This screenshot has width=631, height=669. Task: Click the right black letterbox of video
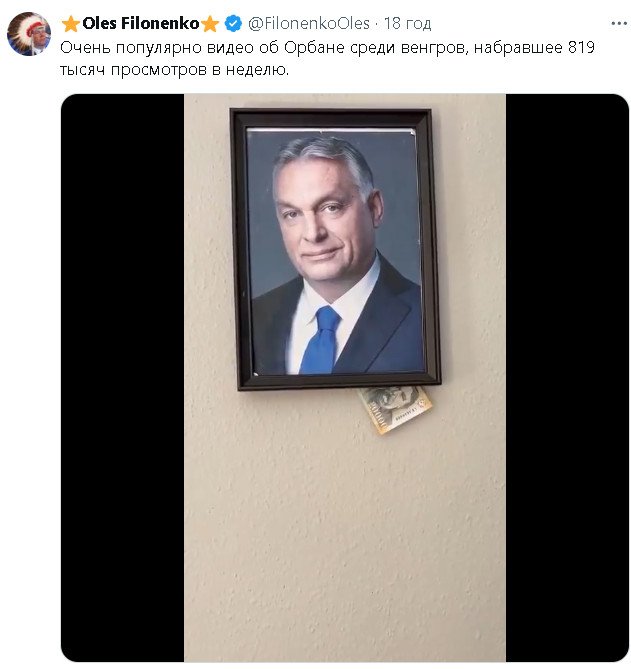pos(567,378)
